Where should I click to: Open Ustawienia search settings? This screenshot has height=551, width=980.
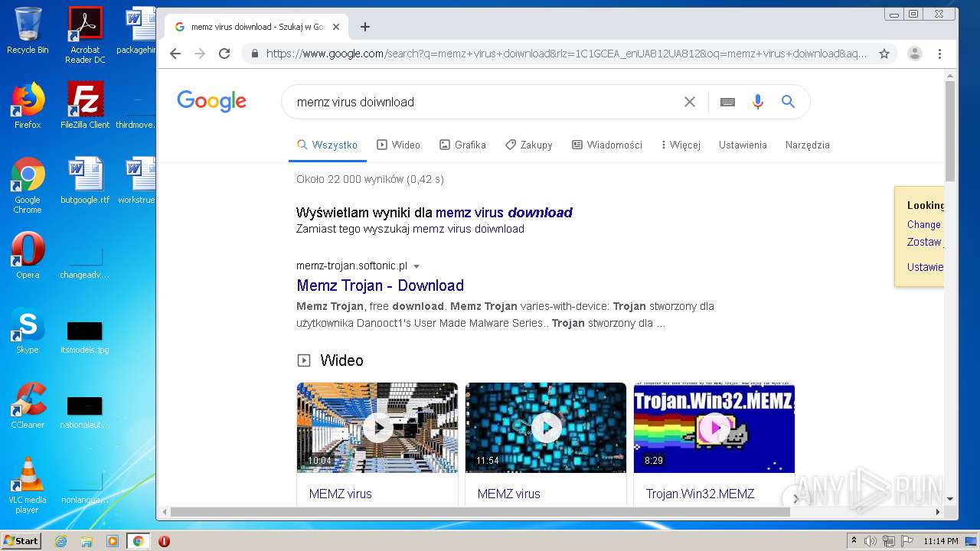[743, 145]
